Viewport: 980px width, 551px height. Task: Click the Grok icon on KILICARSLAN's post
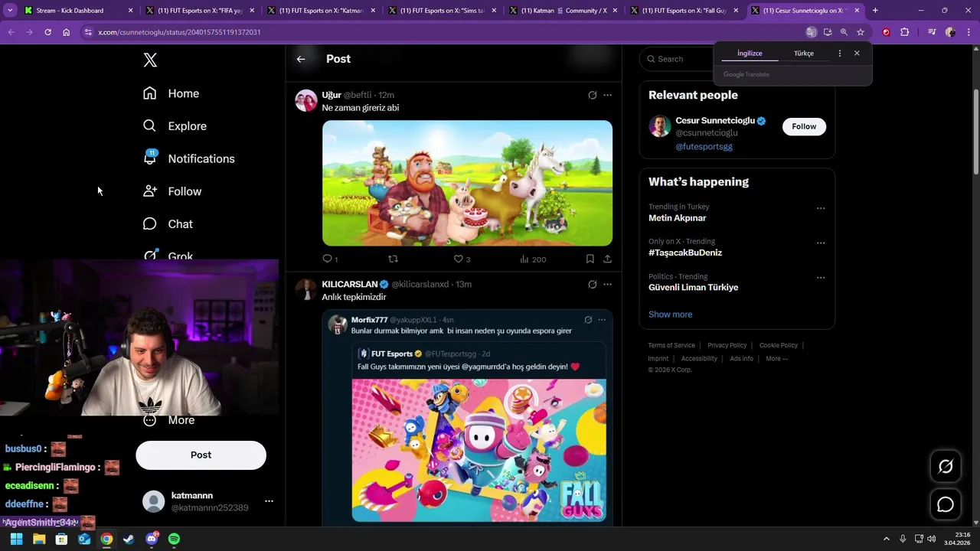[592, 284]
